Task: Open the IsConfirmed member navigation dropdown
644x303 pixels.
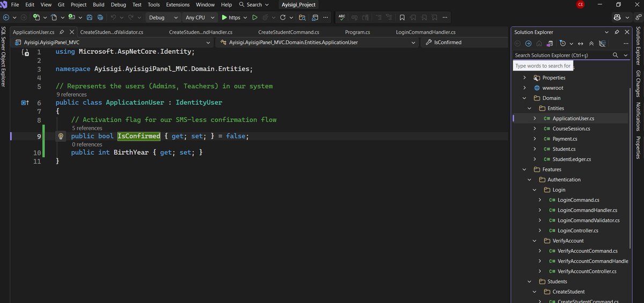Action: tap(465, 42)
